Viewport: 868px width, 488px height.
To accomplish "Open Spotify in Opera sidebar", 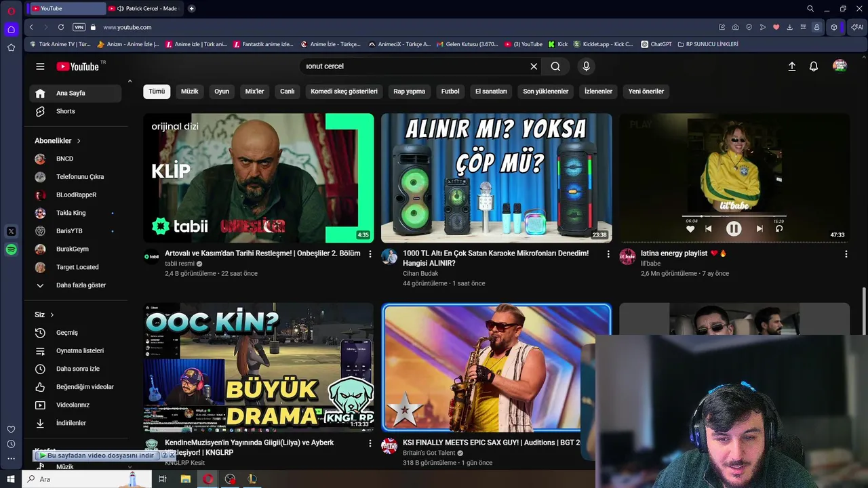I will (x=11, y=249).
